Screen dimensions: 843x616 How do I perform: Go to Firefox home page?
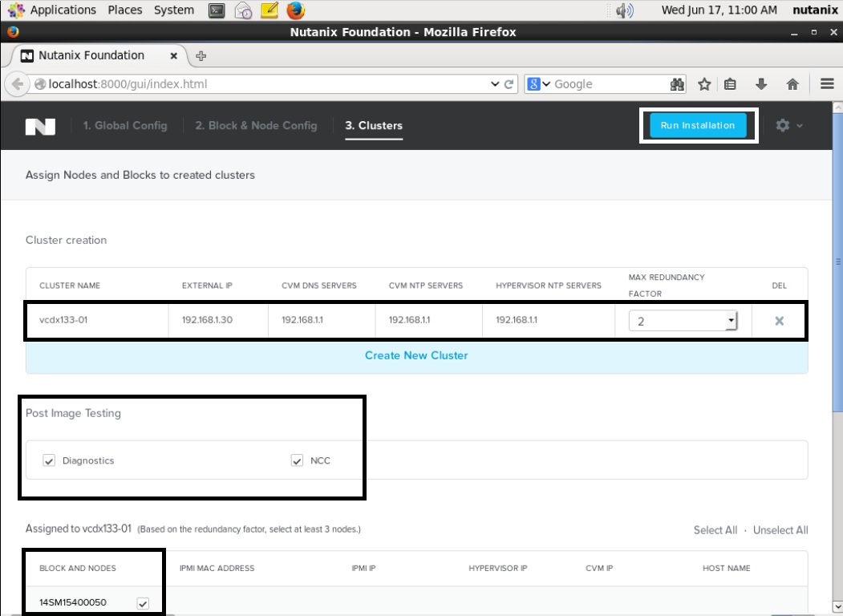coord(792,84)
